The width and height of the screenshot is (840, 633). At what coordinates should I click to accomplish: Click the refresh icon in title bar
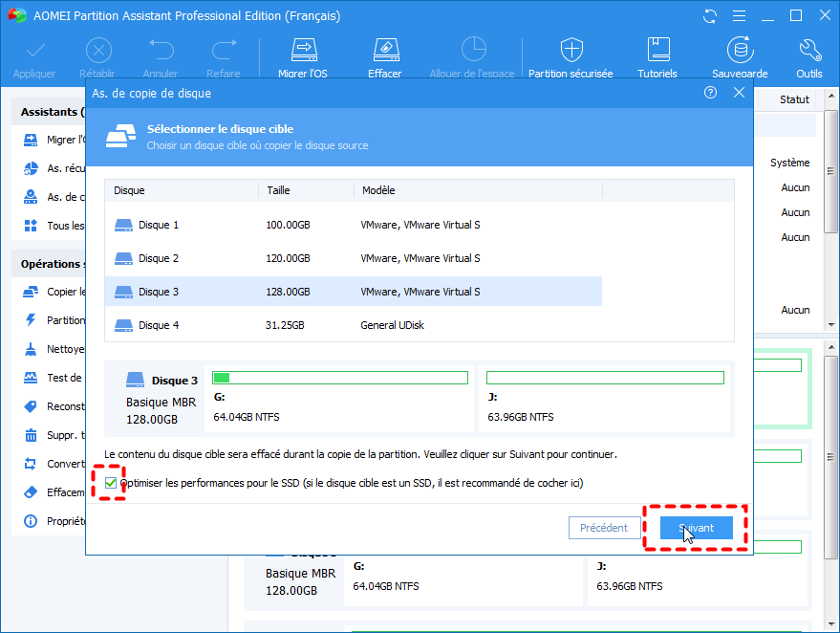(x=710, y=16)
